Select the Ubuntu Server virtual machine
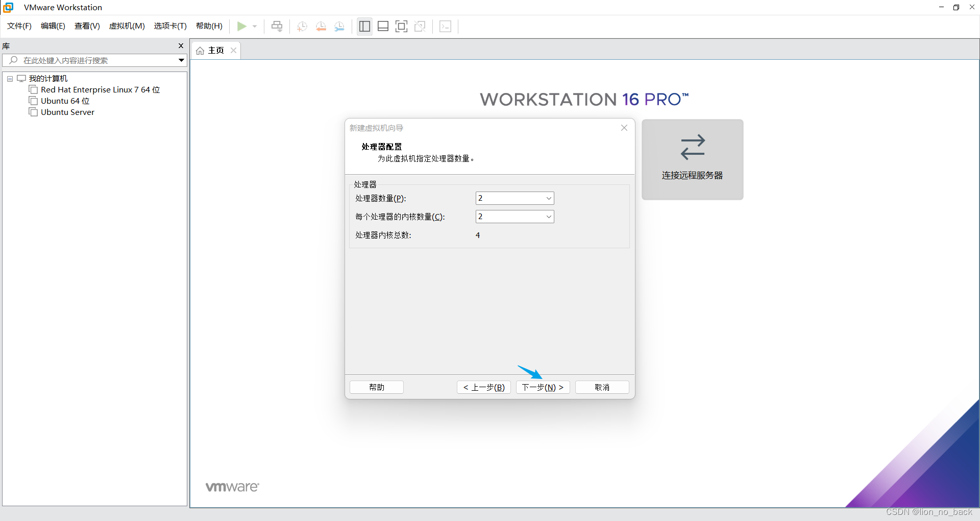Image resolution: width=980 pixels, height=521 pixels. 67,112
